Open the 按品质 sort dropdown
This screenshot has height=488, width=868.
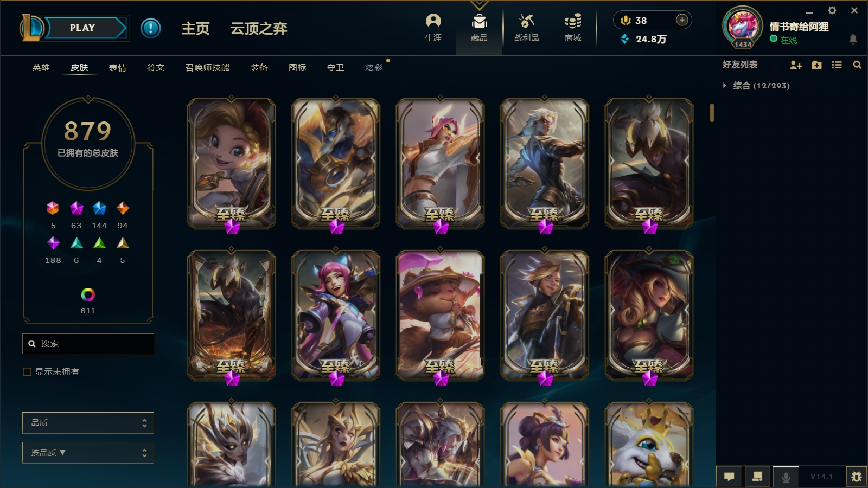tap(88, 453)
